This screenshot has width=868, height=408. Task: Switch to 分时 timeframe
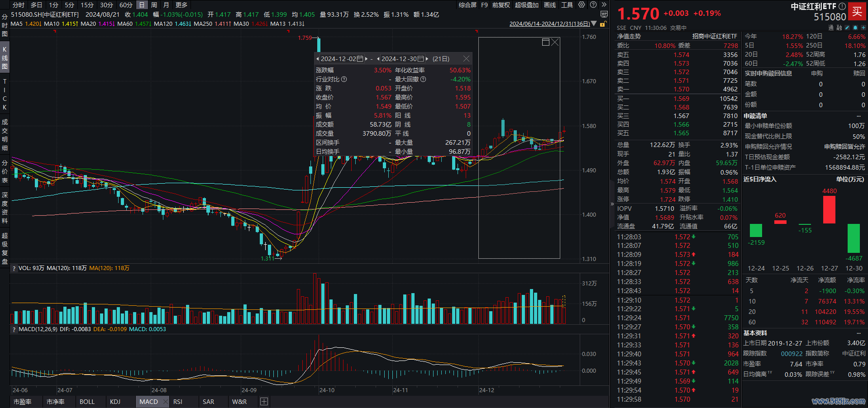tap(19, 5)
